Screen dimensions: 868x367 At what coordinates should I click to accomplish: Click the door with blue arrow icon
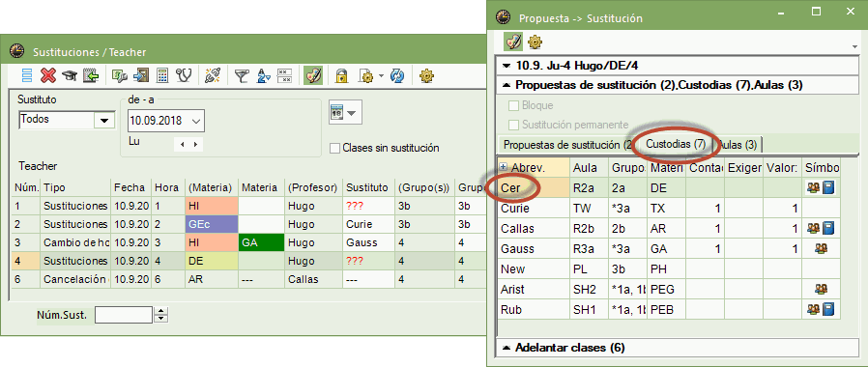[141, 75]
